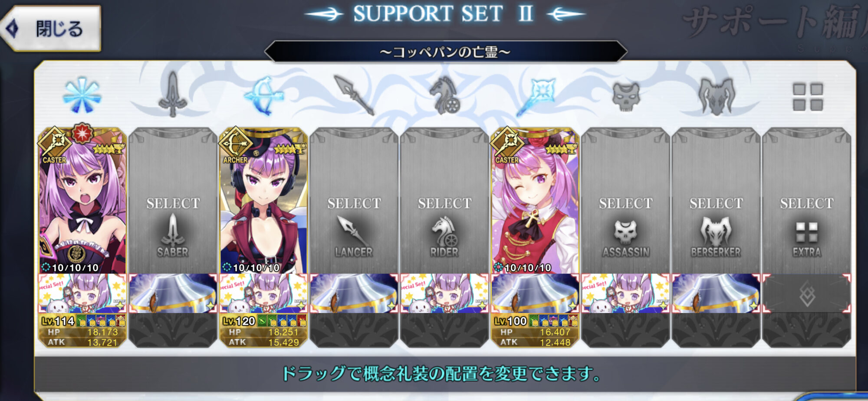Tap the Lv.114 Caster servant card

click(x=82, y=201)
